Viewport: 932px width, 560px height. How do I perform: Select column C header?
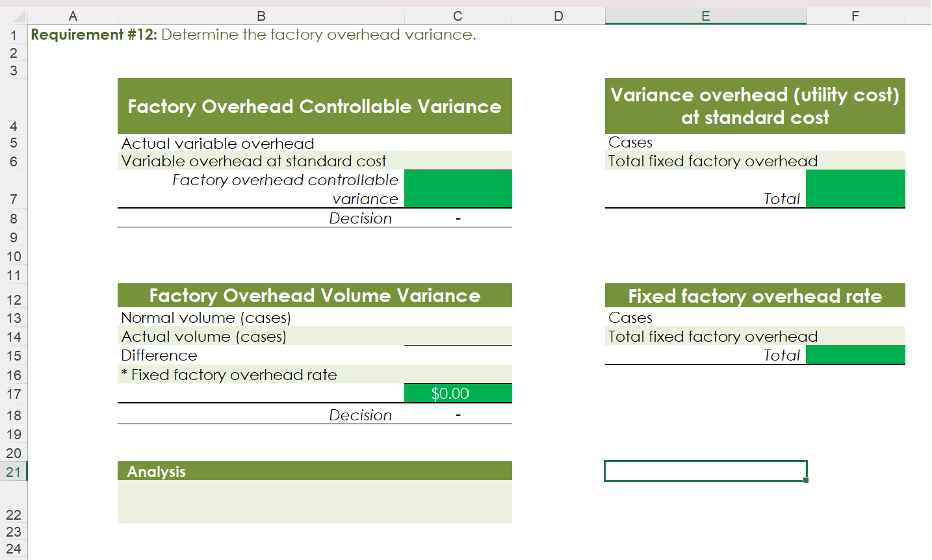coord(458,16)
